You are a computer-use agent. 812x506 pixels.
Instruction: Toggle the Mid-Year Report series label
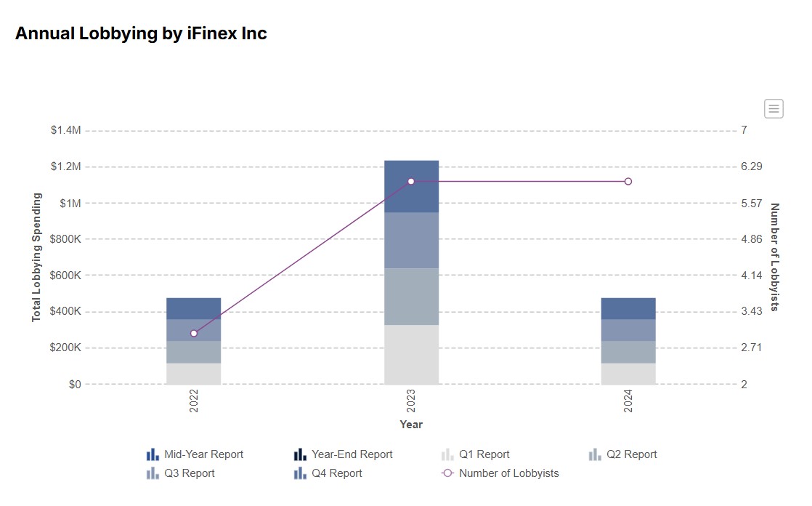pyautogui.click(x=203, y=454)
